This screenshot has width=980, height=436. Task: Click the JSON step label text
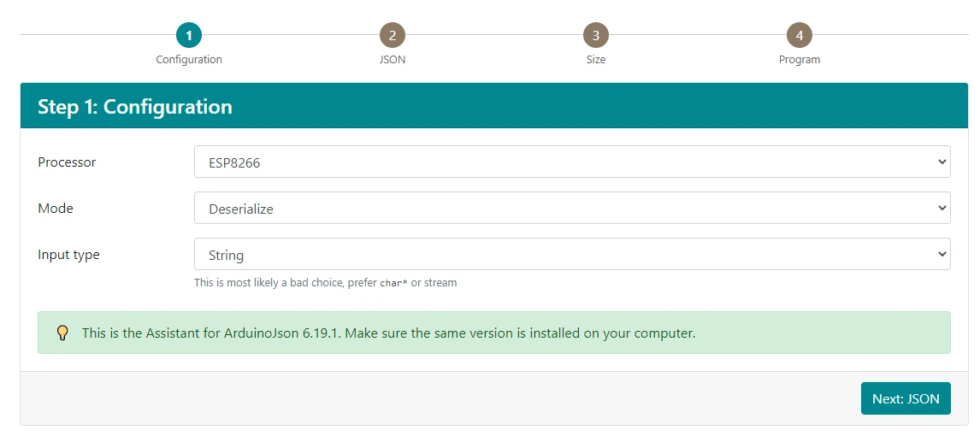(x=393, y=60)
